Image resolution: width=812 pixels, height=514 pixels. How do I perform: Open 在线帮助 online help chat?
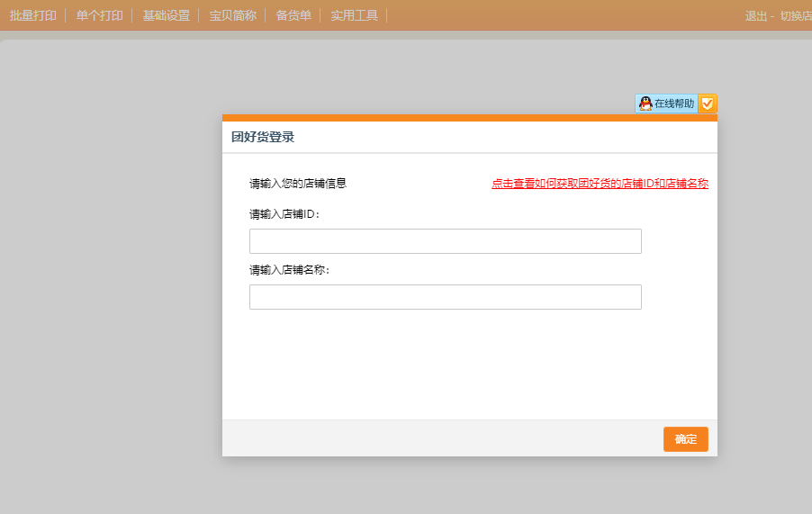pos(673,104)
